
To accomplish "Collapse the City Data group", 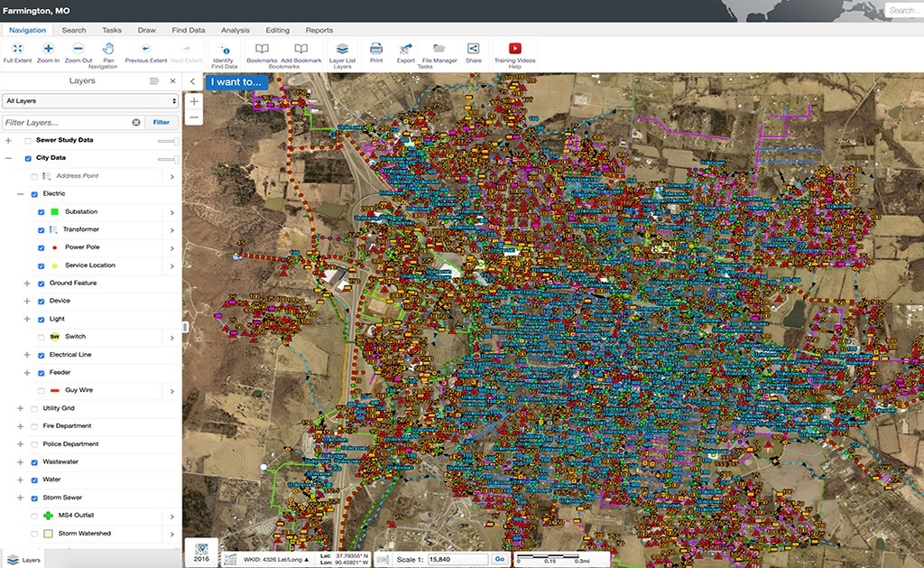I will click(x=8, y=158).
